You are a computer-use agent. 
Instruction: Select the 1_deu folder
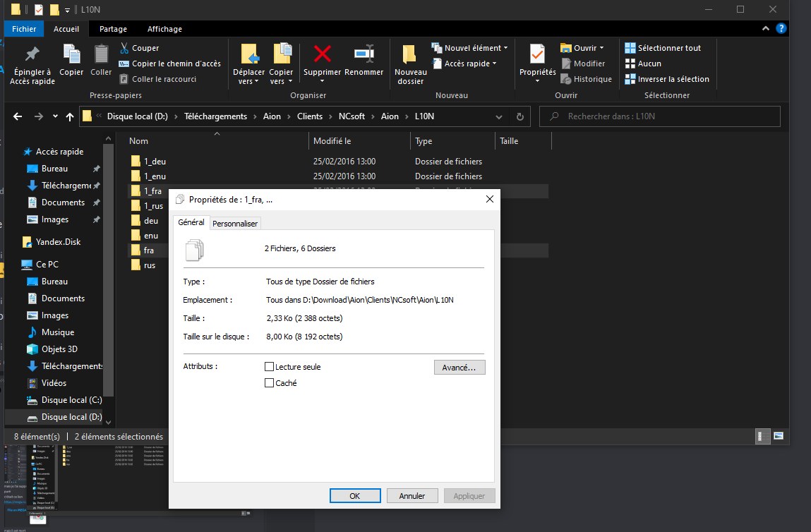point(338,162)
